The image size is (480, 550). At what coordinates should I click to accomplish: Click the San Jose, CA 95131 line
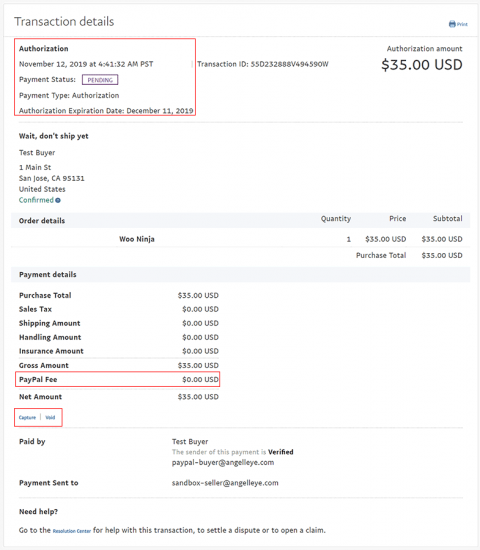point(52,178)
